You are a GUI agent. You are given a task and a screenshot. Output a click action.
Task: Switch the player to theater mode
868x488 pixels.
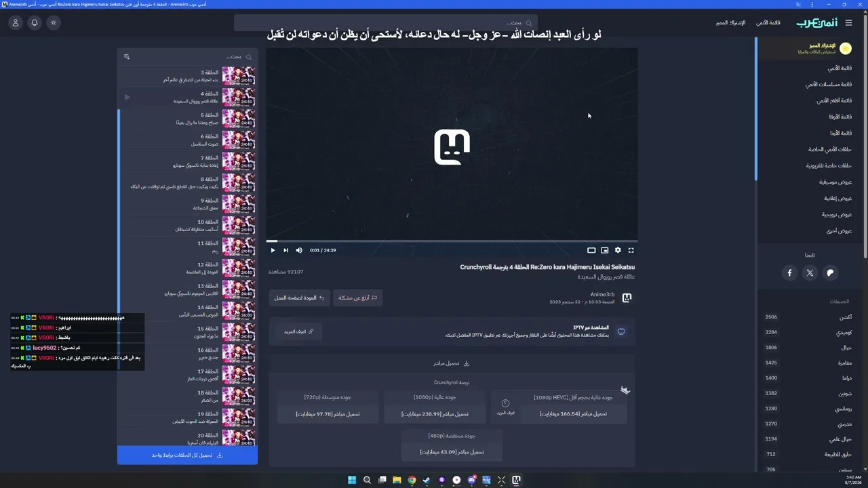(591, 250)
